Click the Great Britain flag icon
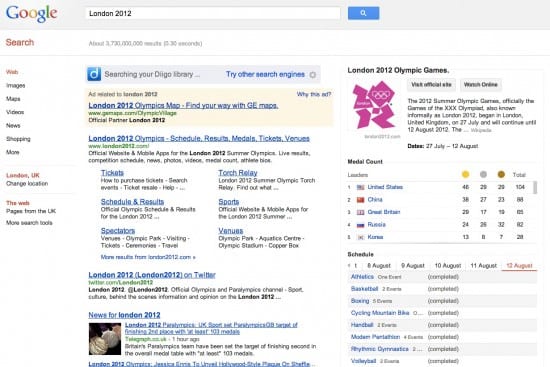The height and width of the screenshot is (367, 550). pyautogui.click(x=361, y=212)
